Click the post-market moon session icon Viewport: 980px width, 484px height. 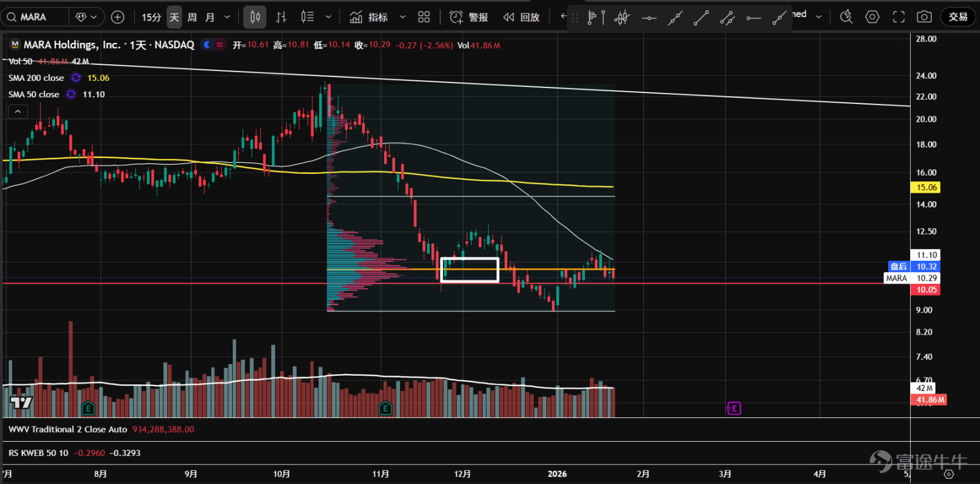point(207,45)
